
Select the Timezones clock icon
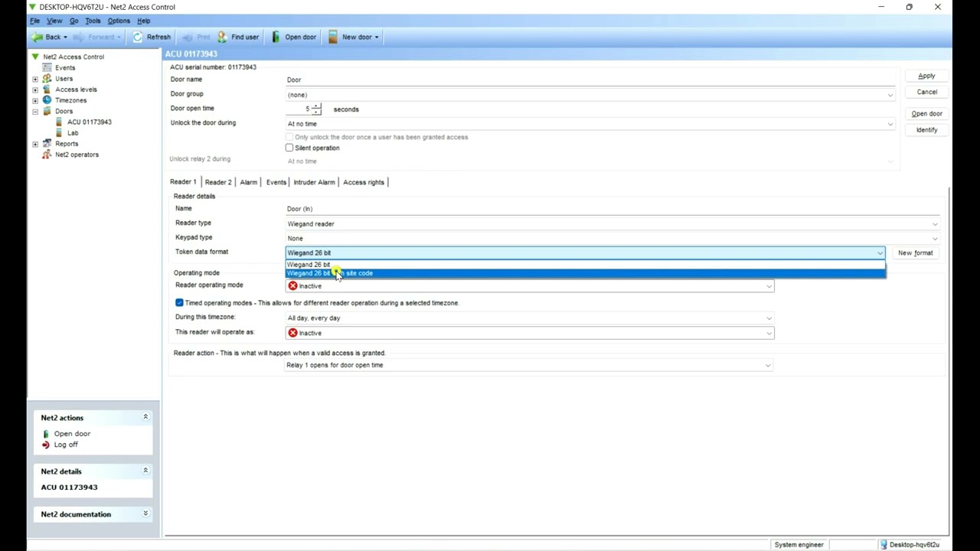(x=47, y=99)
